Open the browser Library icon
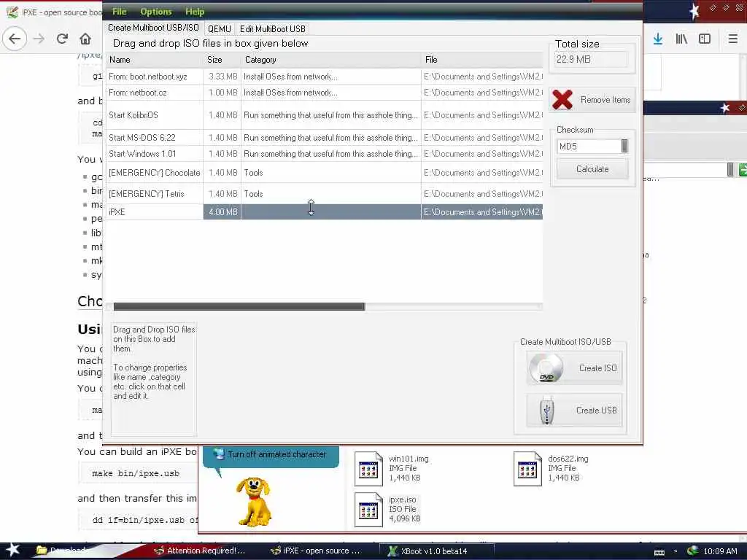The width and height of the screenshot is (747, 560). 681,39
